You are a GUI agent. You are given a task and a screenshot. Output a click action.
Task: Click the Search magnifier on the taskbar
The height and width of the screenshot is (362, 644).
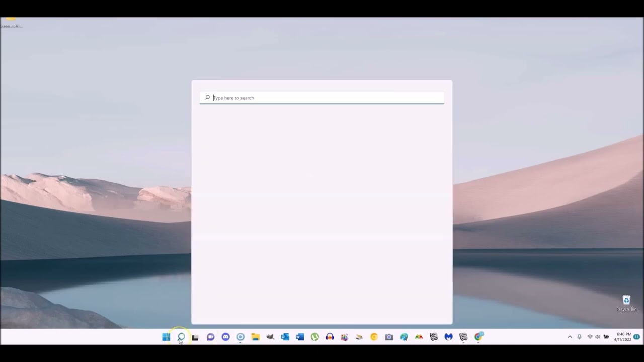[x=181, y=337]
